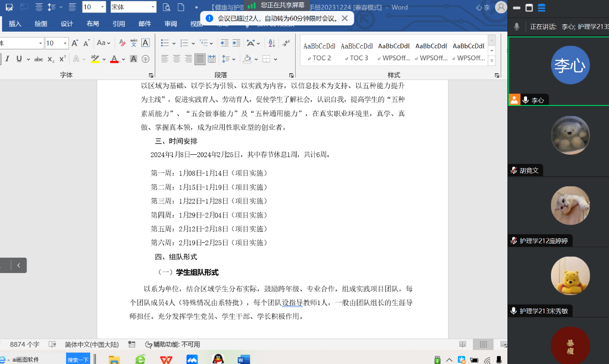Screen dimensions: 609x364
Task: Click text highlight color yellow button
Action: [x=95, y=59]
